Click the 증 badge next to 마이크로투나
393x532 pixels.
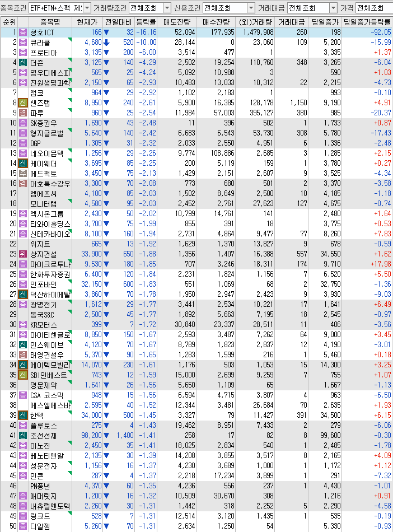point(23,264)
